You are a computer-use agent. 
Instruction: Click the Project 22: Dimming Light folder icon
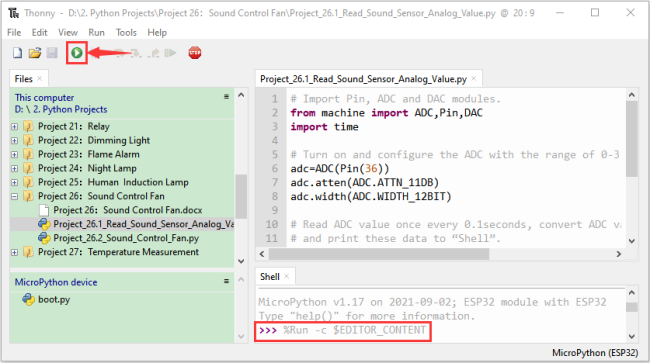tap(28, 140)
